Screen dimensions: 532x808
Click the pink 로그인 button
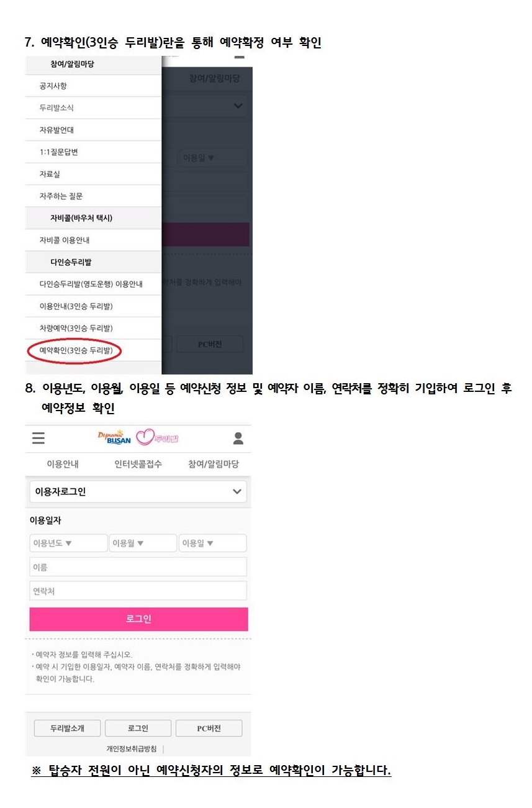coord(138,619)
